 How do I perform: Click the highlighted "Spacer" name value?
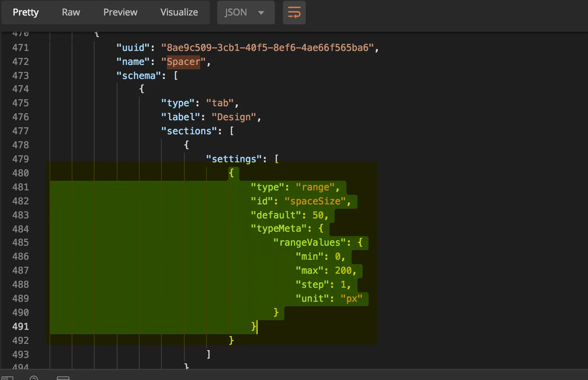pyautogui.click(x=184, y=62)
